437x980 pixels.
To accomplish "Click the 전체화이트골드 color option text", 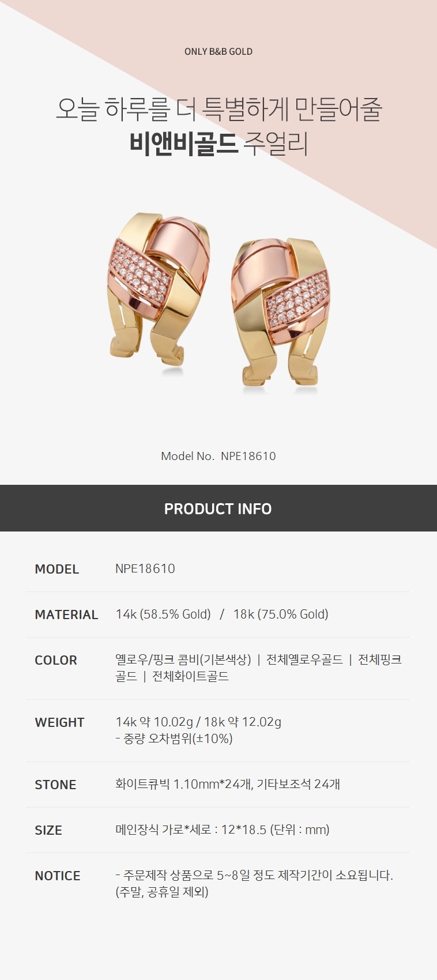I will [191, 676].
